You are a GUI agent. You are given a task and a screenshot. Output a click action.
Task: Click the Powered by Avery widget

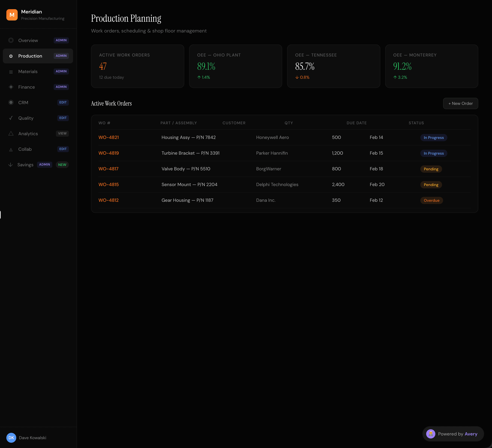pos(453,434)
